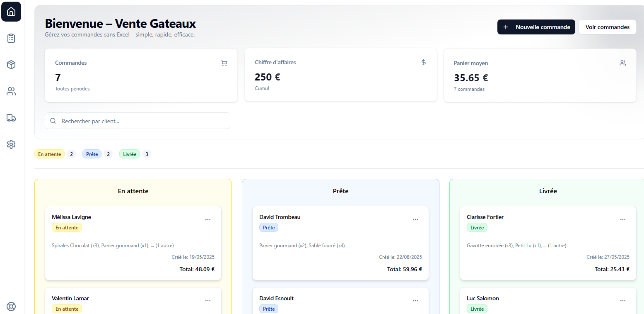This screenshot has height=314, width=644.
Task: Open the Home dashboard icon in sidebar
Action: tap(11, 12)
